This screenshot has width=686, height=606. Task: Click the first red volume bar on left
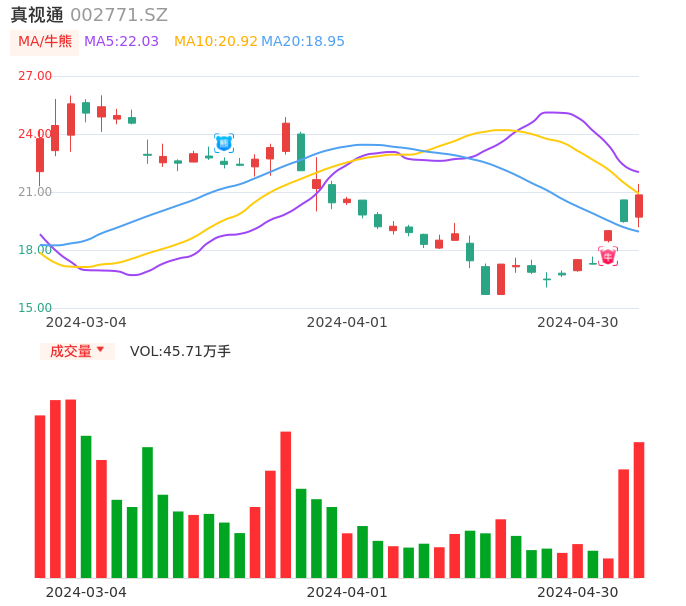[40, 496]
